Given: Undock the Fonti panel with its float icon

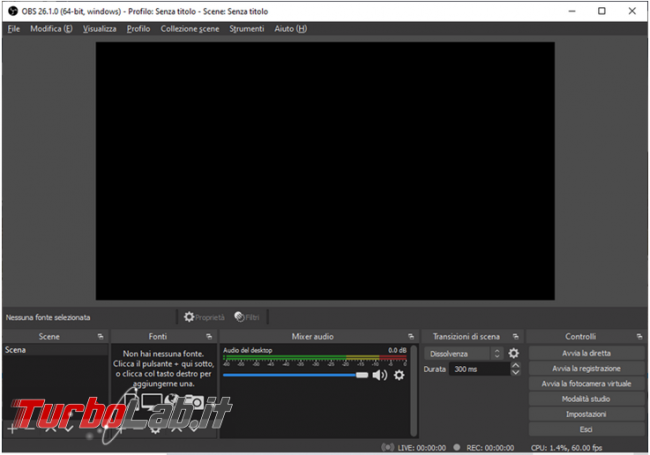Looking at the screenshot, I should [209, 336].
